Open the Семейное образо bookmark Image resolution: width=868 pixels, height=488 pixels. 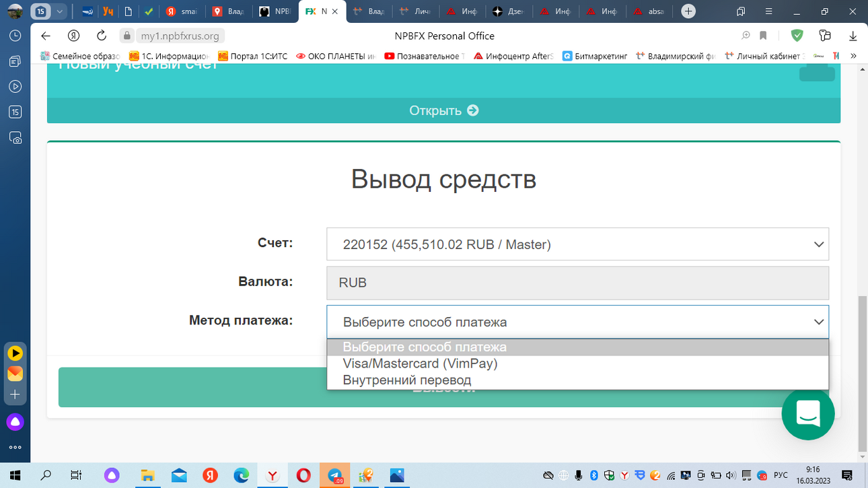pos(80,57)
